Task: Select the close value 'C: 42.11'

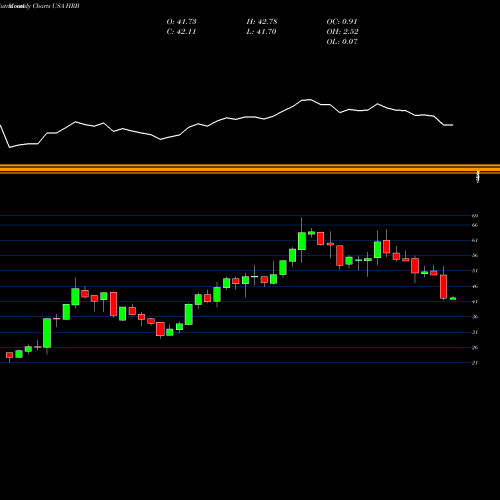Action: coord(181,32)
